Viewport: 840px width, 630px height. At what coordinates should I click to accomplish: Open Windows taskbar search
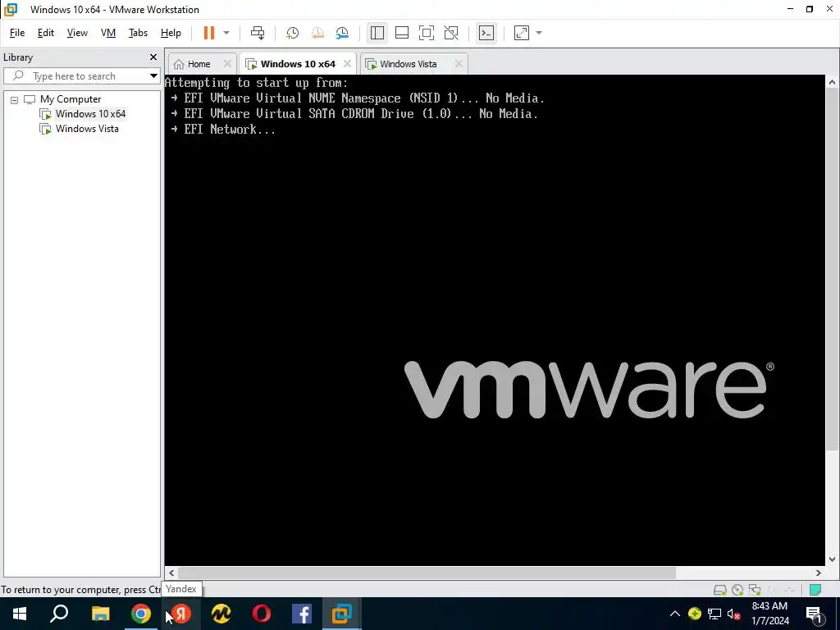click(x=59, y=614)
